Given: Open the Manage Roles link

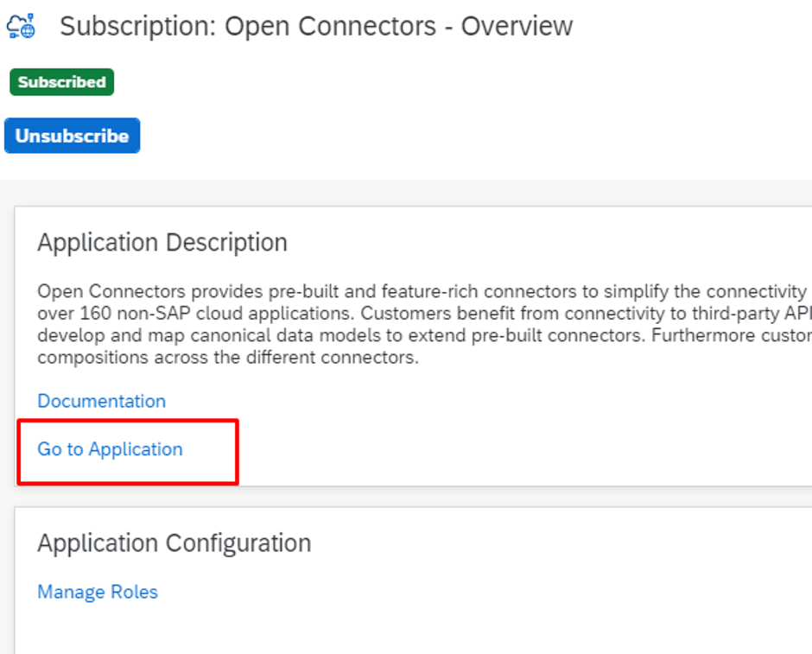Looking at the screenshot, I should tap(98, 591).
